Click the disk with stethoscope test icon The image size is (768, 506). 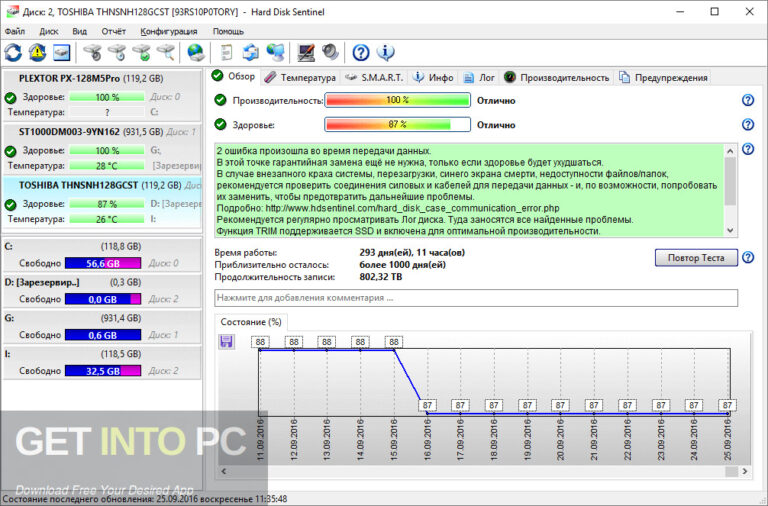[x=92, y=52]
